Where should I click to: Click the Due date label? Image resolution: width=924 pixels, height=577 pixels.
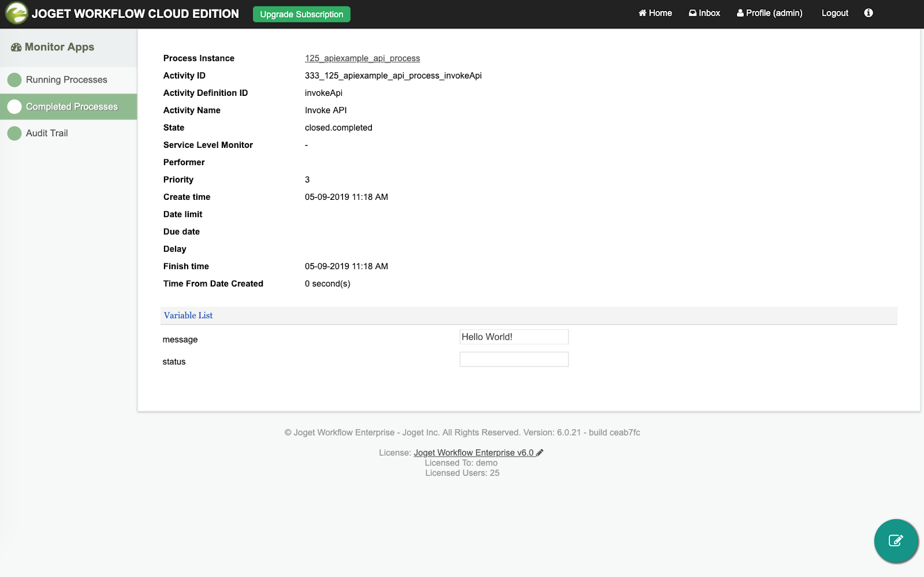coord(181,232)
